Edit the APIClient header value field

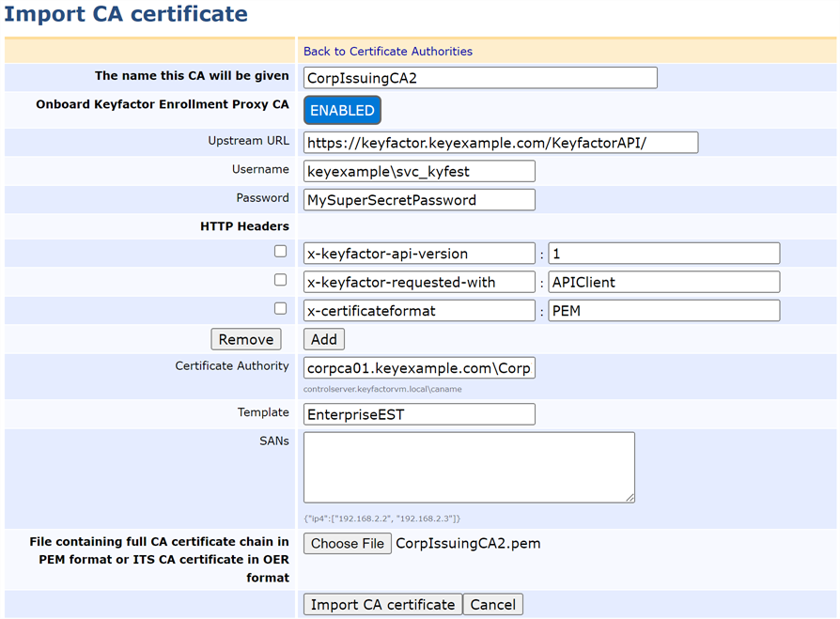point(663,282)
